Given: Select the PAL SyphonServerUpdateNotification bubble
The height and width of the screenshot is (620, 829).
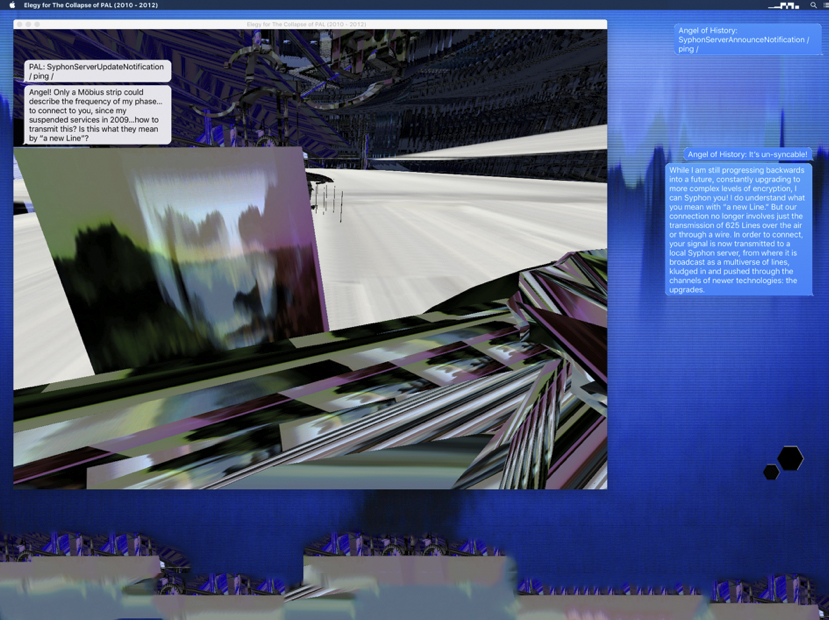Looking at the screenshot, I should coord(98,71).
